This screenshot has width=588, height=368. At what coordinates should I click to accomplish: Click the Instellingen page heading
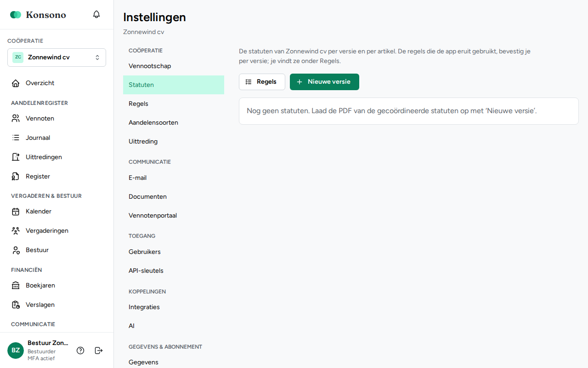coord(154,17)
